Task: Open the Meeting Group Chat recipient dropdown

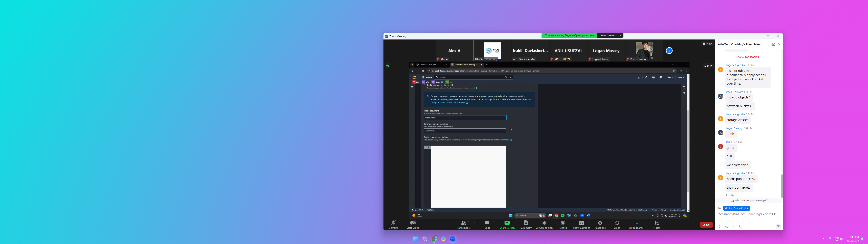Action: 737,208
